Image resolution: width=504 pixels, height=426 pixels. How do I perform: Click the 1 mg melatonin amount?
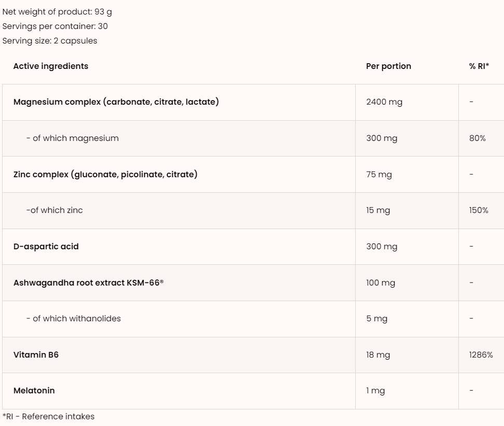coord(375,390)
